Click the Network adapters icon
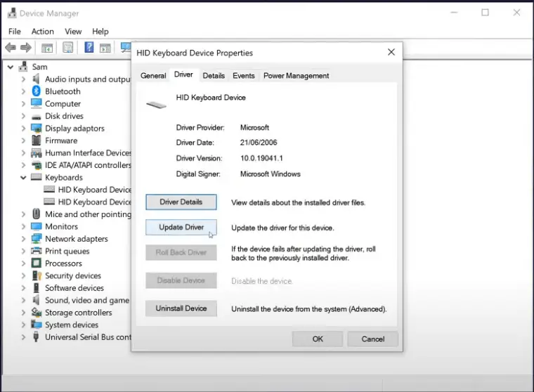The width and height of the screenshot is (534, 392). click(x=36, y=239)
